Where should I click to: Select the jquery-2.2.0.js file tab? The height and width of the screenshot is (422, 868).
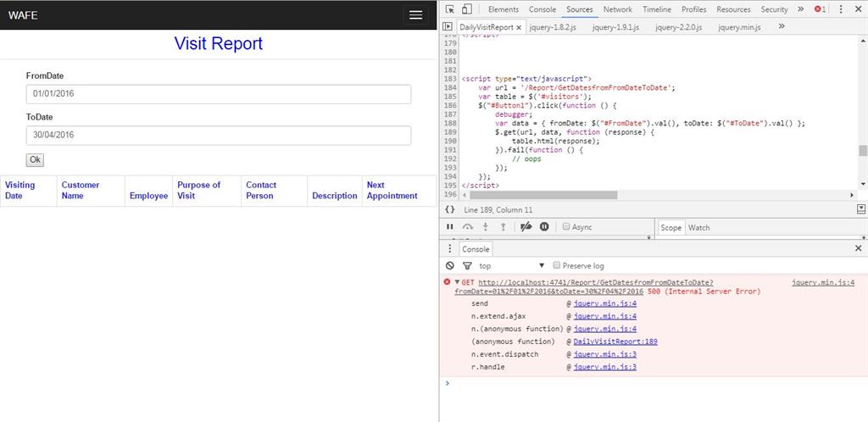coord(679,27)
